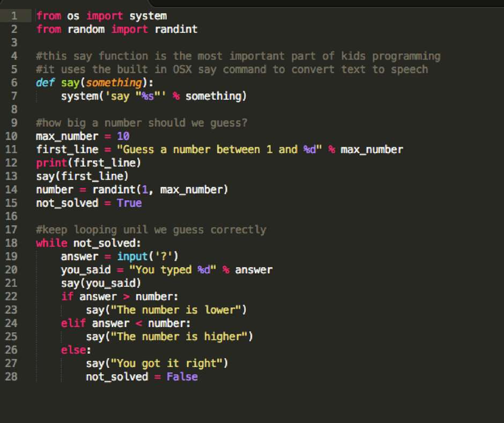This screenshot has height=423, width=504.
Task: Select gutter line number 25
Action: (x=11, y=337)
